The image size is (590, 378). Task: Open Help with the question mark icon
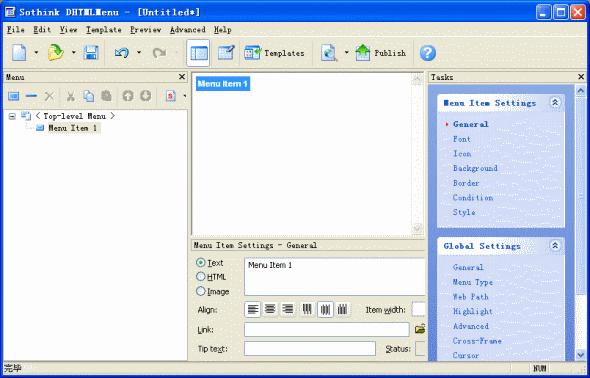(427, 53)
